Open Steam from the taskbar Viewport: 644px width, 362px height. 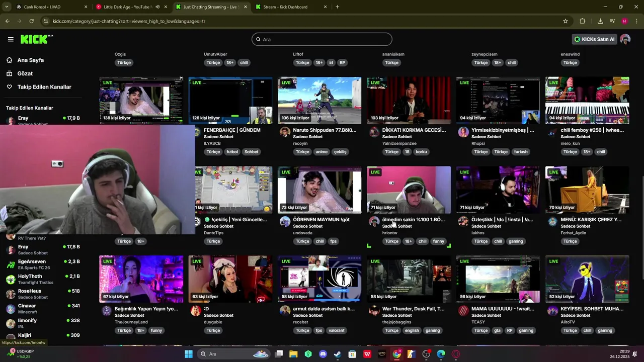(338, 354)
